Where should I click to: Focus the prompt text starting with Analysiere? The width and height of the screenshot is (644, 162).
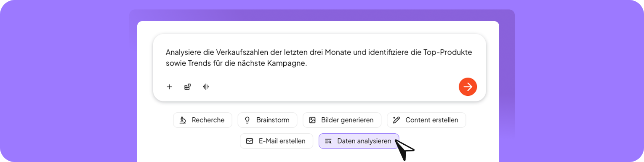pos(319,58)
